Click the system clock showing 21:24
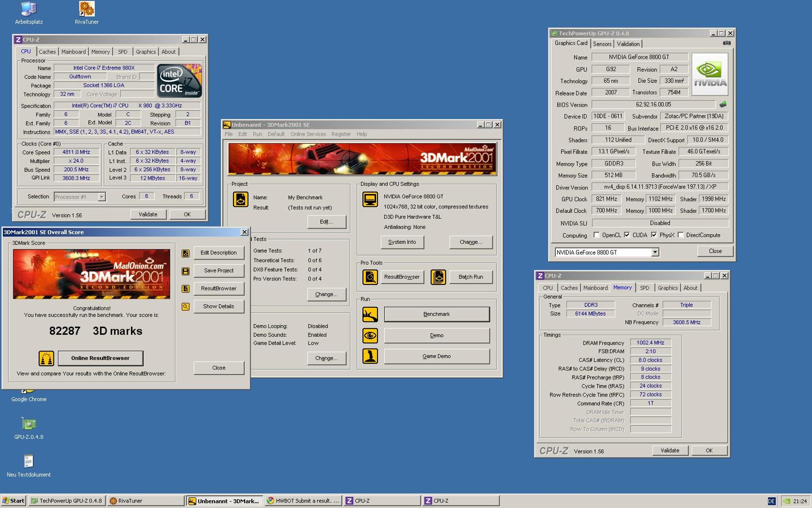Viewport: 812px width, 508px height. coord(800,501)
